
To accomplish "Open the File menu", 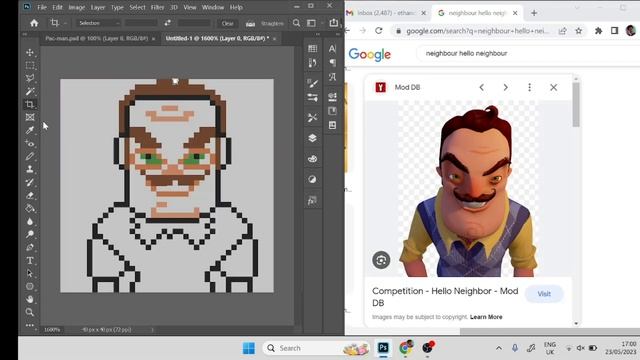I will coord(42,7).
